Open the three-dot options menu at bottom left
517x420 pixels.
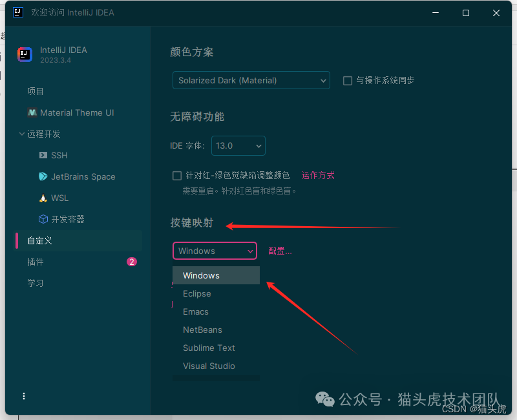pos(24,396)
